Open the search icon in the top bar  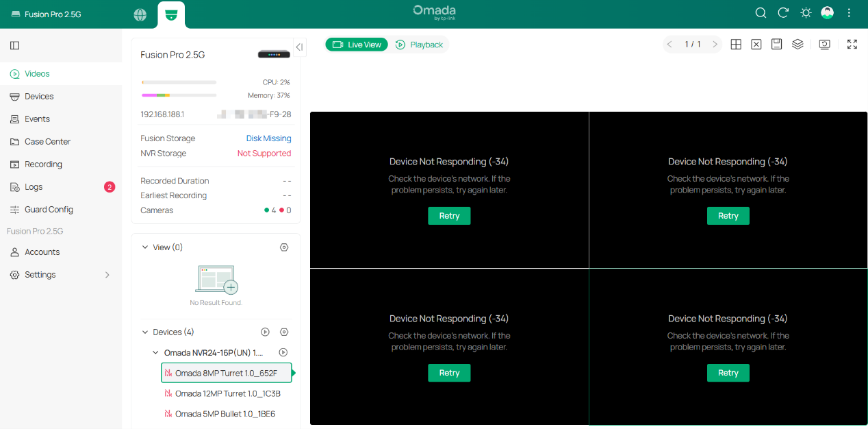(761, 13)
